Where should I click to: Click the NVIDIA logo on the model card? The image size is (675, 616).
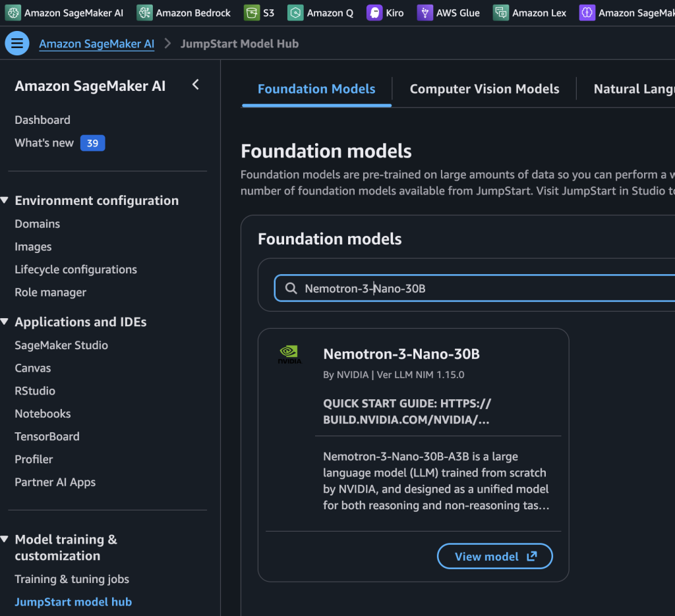tap(289, 353)
